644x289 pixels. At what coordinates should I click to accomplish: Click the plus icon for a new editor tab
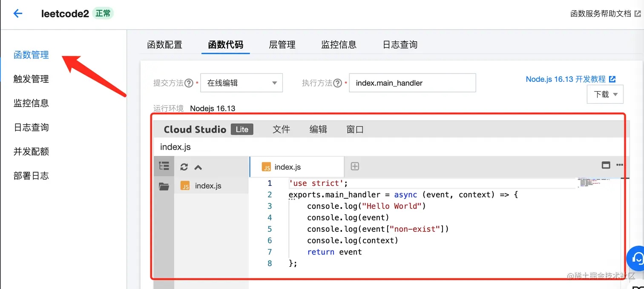tap(355, 167)
